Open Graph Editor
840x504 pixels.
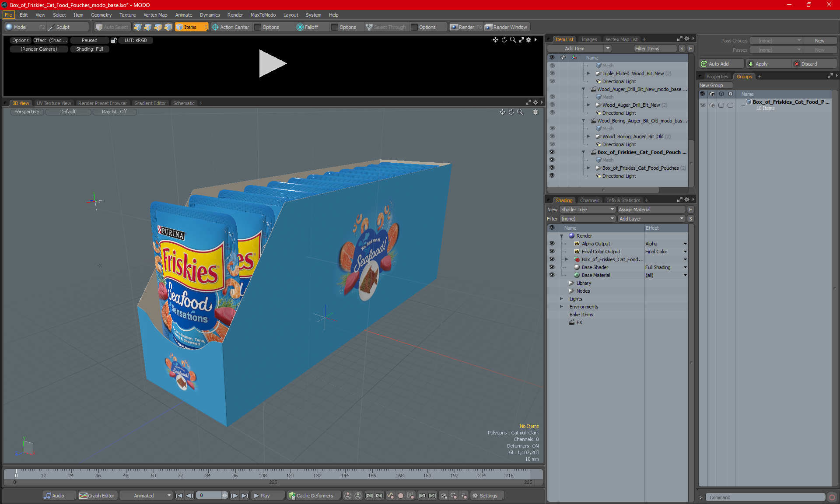(97, 496)
